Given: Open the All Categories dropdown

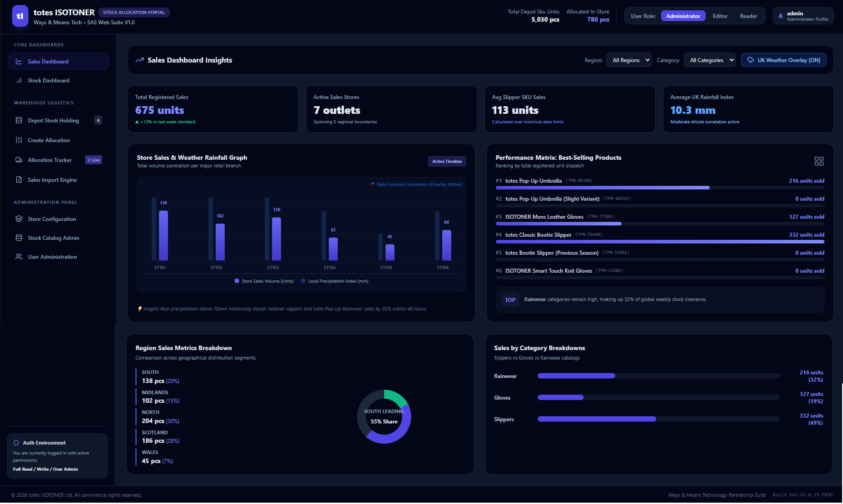Looking at the screenshot, I should 710,60.
